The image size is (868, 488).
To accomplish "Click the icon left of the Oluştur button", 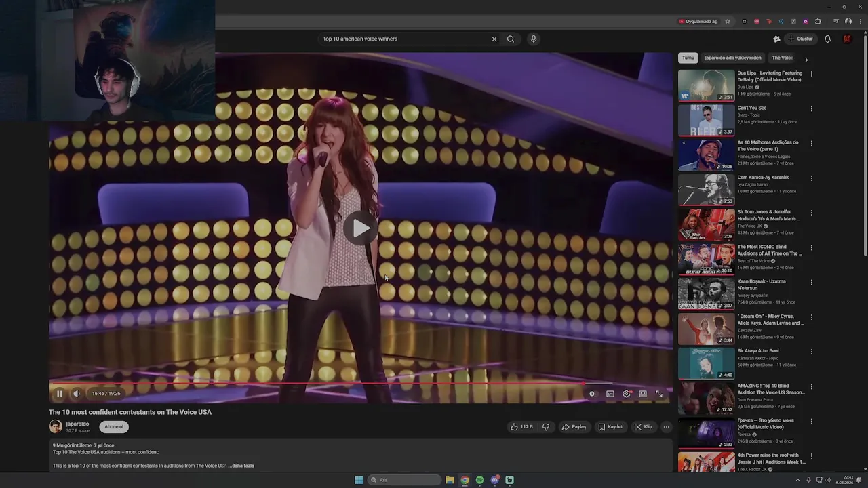I will [777, 39].
